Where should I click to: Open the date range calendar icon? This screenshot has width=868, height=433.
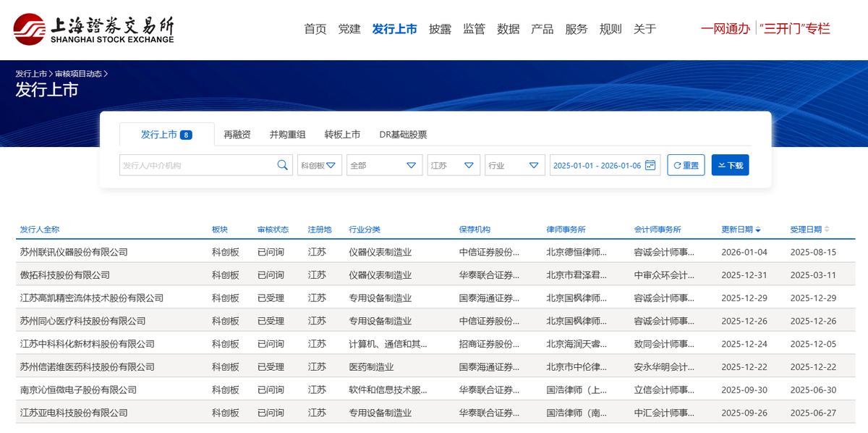[x=650, y=165]
